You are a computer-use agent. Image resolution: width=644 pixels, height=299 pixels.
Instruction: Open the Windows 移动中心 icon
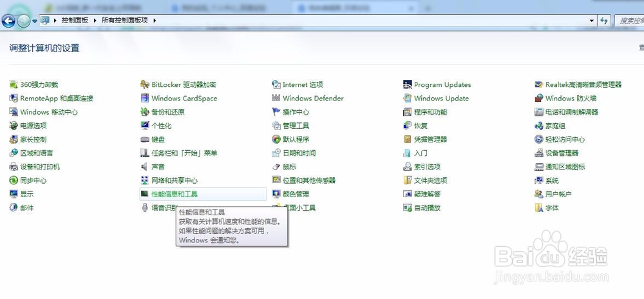pos(14,111)
